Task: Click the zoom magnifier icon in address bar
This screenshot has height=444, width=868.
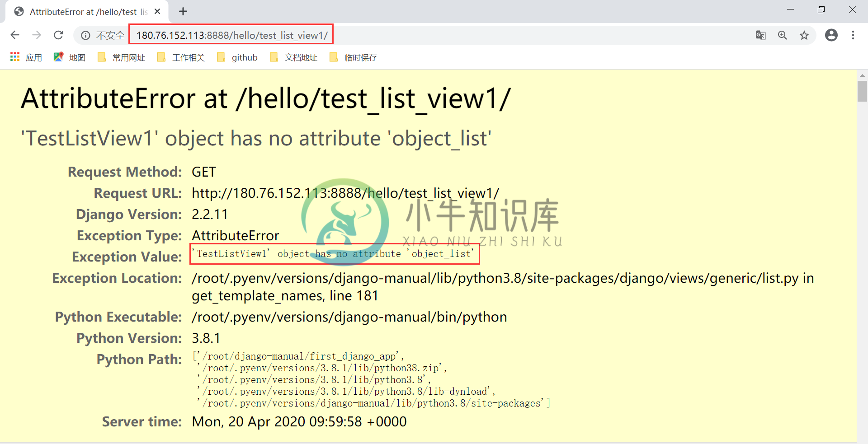Action: click(783, 35)
